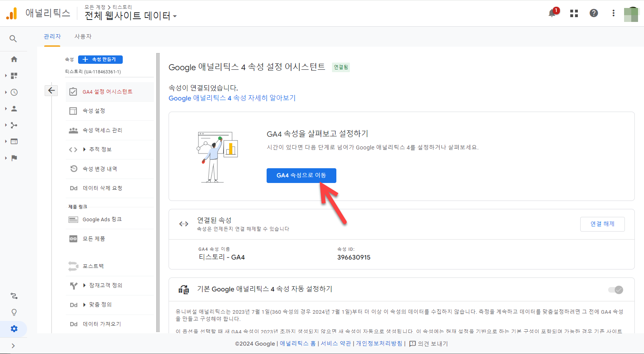Open 속성 설정 menu item

(x=109, y=111)
